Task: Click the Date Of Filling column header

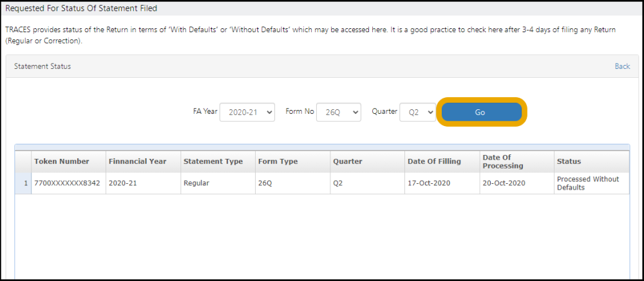Action: [442, 161]
